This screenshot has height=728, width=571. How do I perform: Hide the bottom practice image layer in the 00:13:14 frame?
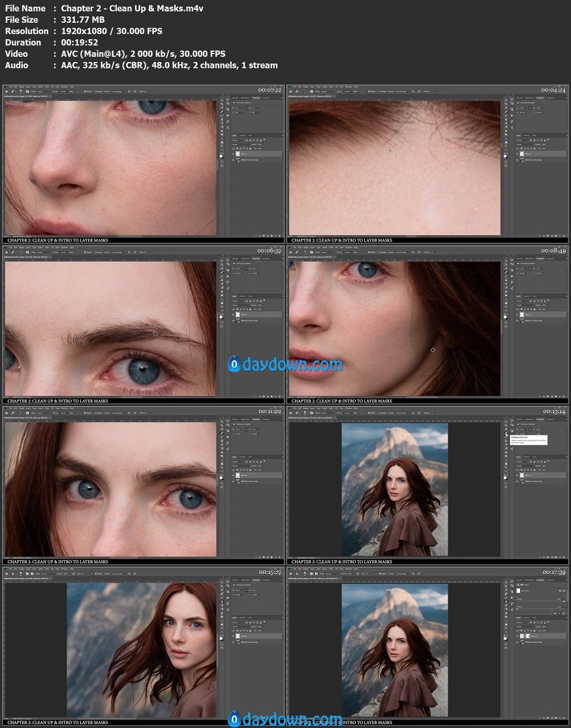pos(517,481)
